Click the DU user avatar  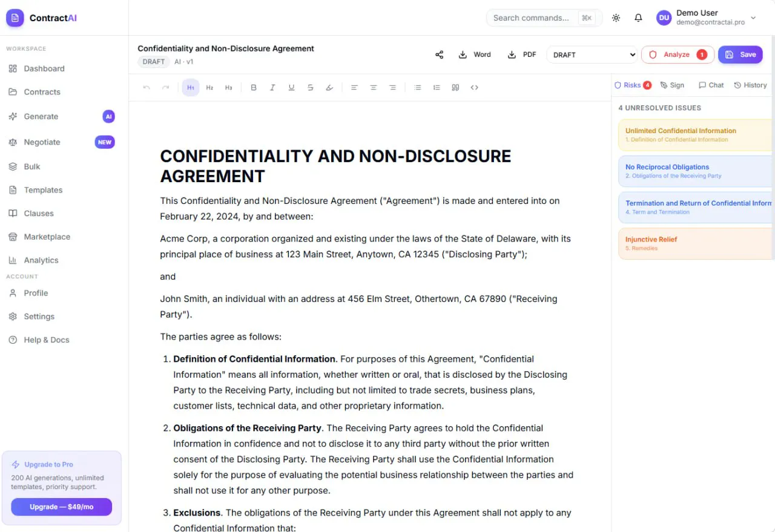pos(664,18)
